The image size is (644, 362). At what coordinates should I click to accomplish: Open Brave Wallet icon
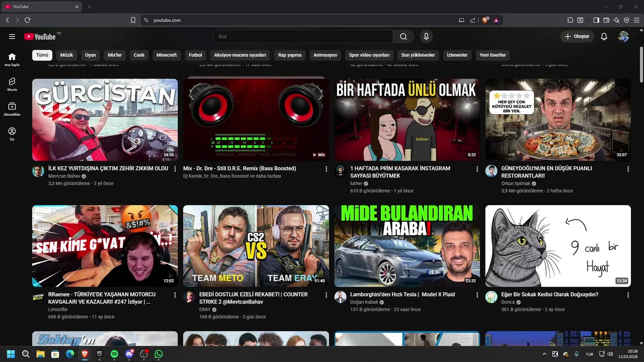(606, 20)
